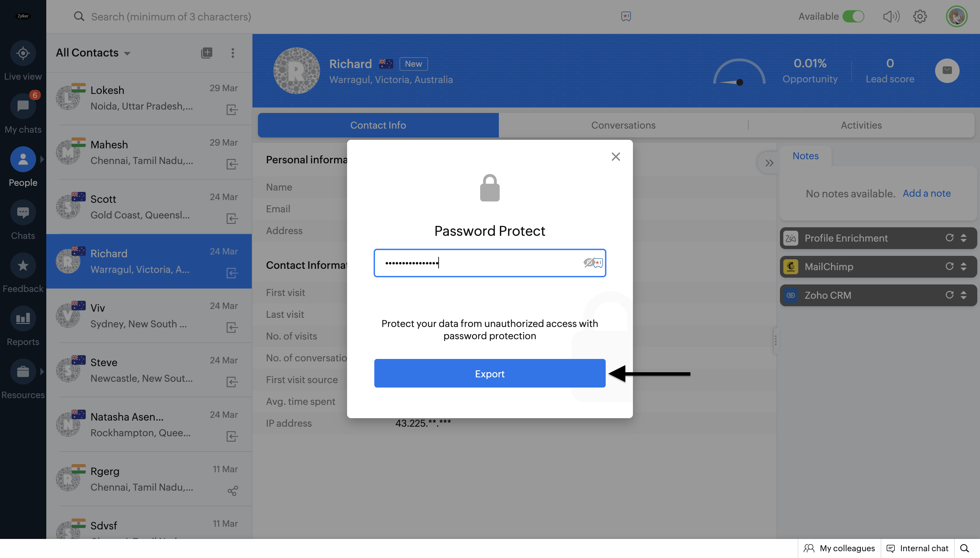Select the Viv contact row

click(149, 316)
